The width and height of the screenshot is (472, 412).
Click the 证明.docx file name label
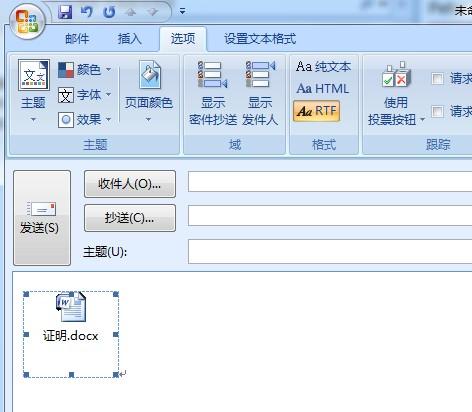coord(71,336)
